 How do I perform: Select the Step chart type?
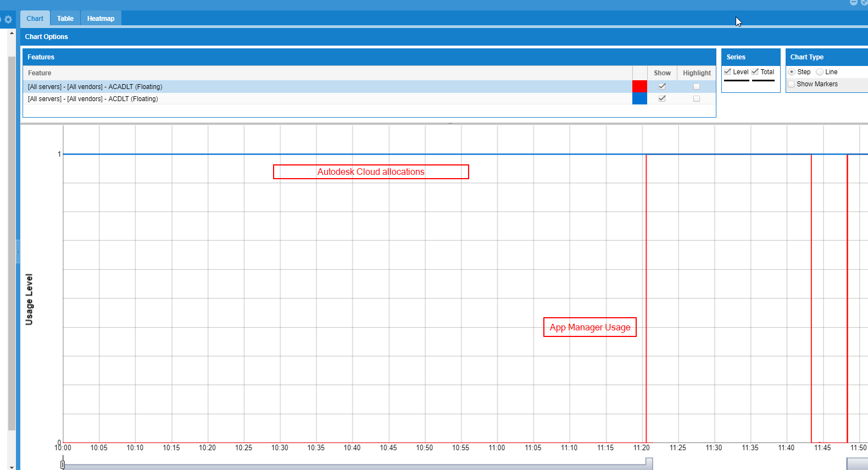point(792,72)
